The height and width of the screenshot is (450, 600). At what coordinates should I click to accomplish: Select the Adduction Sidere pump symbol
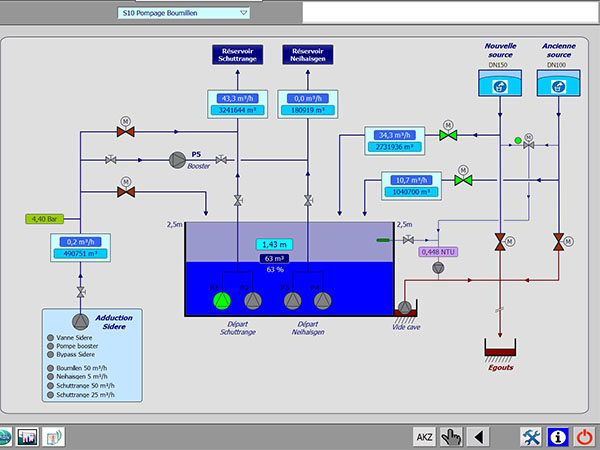pos(80,322)
